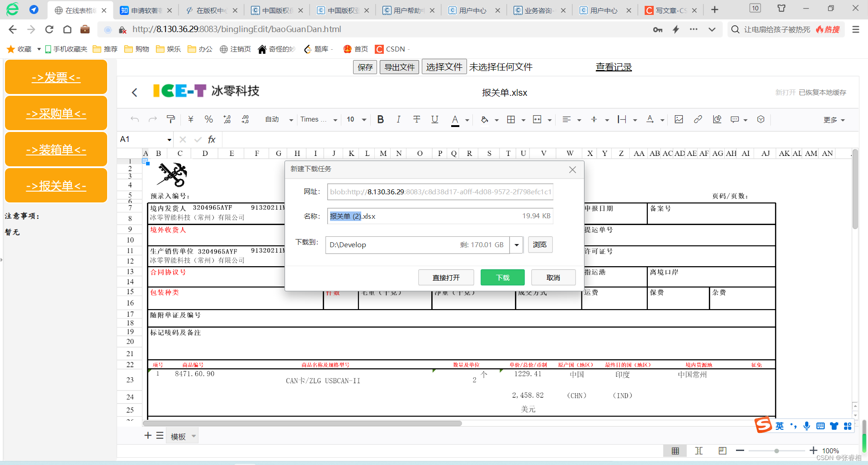Image resolution: width=868 pixels, height=465 pixels.
Task: Click the 保存 button
Action: tap(365, 67)
